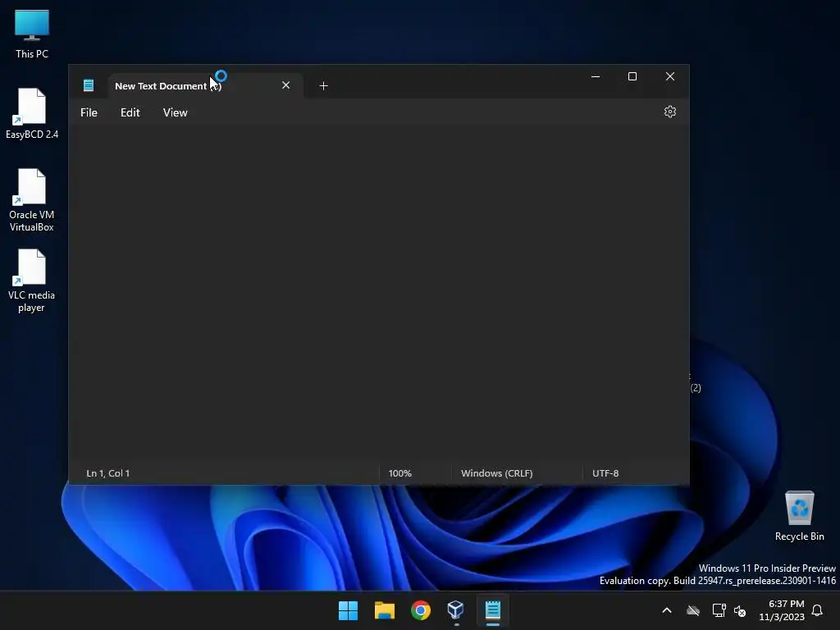
Task: Click the Notepad app icon in title bar
Action: 89,85
